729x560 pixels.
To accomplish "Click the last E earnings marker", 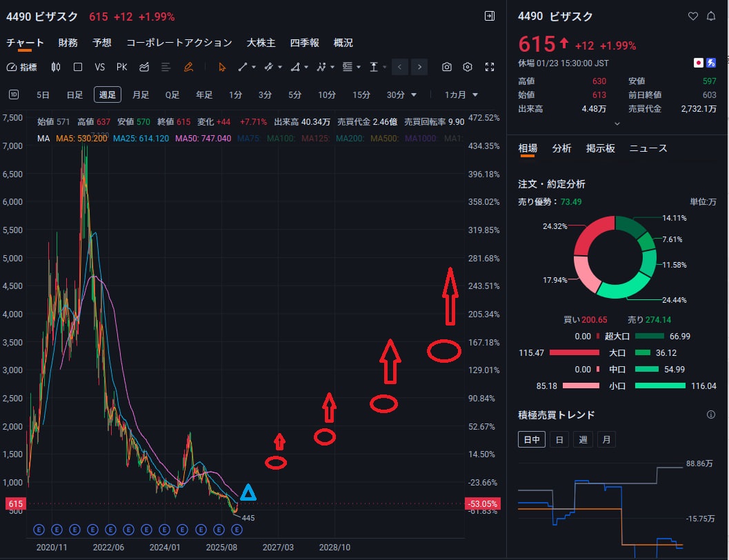I will click(x=237, y=530).
